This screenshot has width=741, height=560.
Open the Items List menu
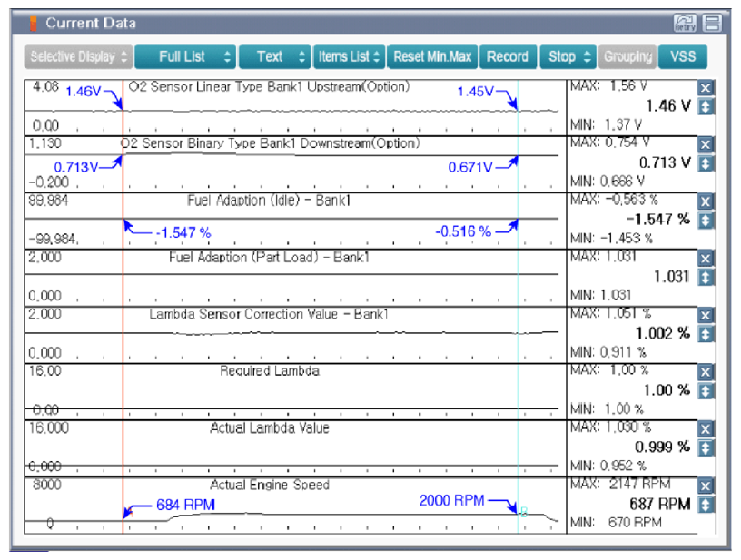click(350, 56)
